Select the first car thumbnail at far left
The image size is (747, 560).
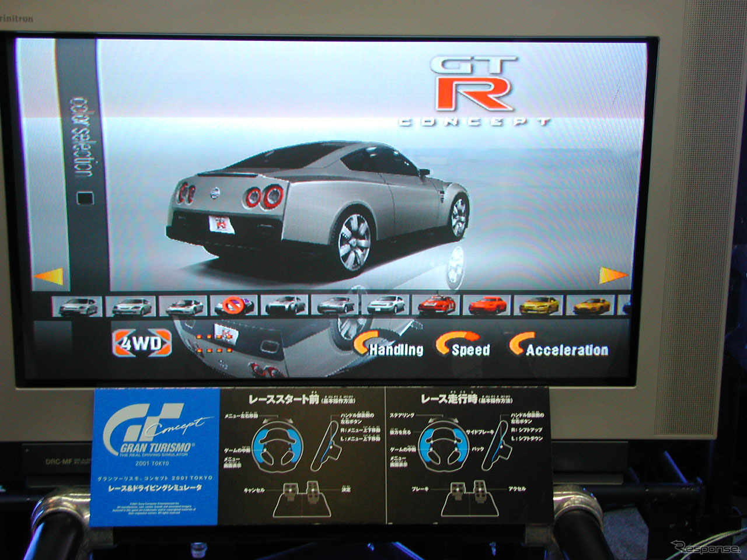click(77, 306)
